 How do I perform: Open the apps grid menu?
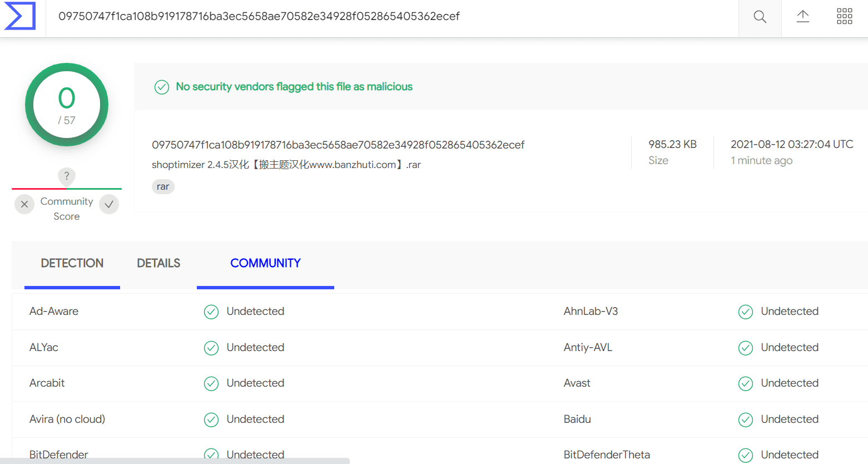(844, 17)
